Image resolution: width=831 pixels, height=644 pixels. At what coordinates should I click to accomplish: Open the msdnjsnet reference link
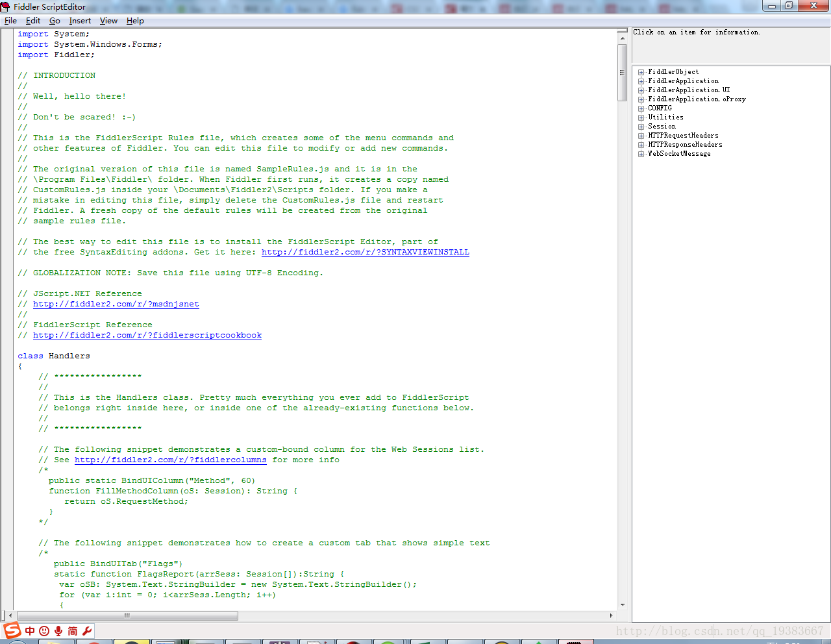116,304
